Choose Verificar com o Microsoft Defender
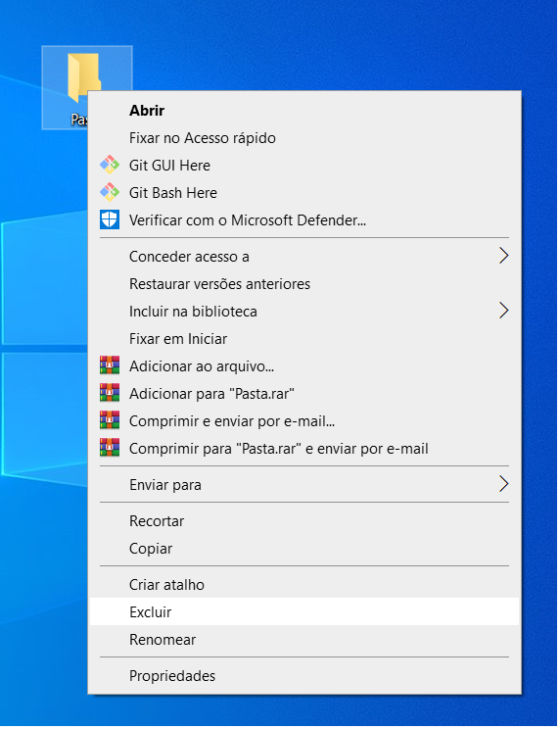560x729 pixels. [x=304, y=220]
